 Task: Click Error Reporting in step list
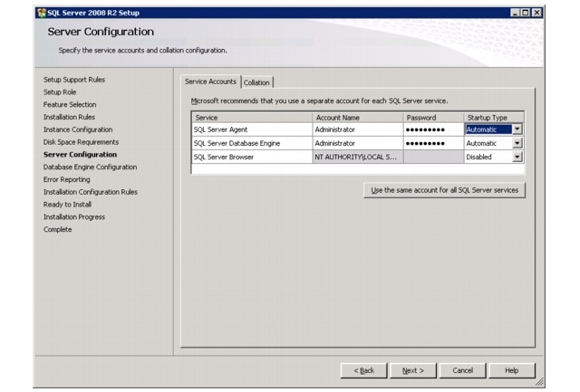66,179
